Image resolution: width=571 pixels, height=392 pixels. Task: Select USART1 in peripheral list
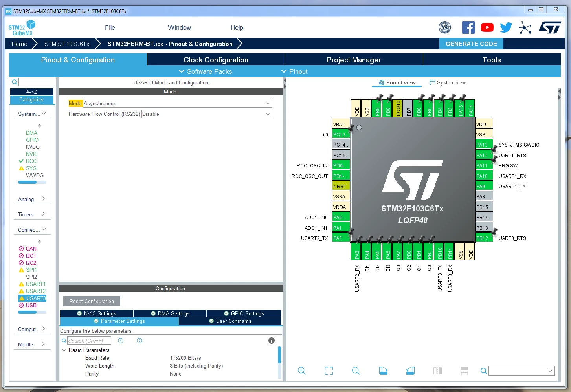(35, 284)
